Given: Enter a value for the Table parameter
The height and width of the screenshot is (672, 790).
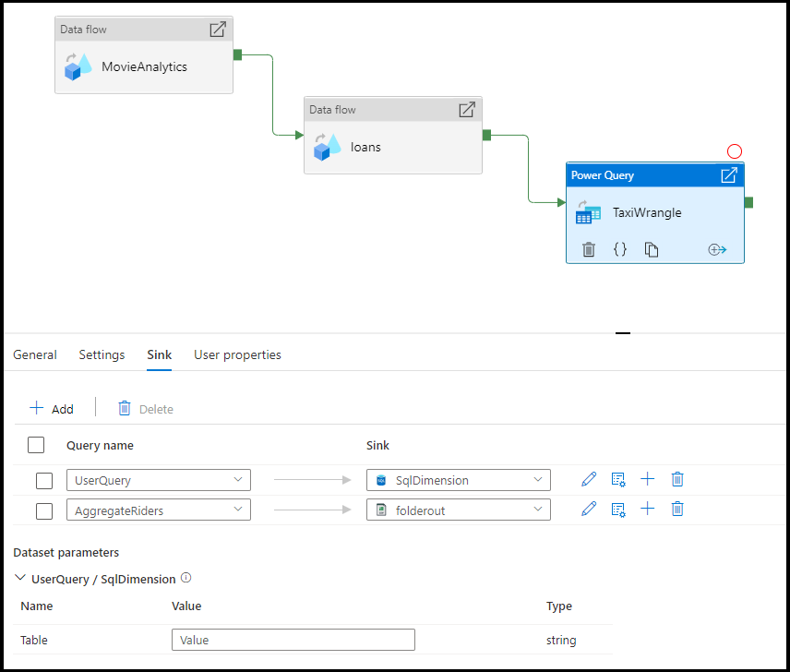Looking at the screenshot, I should (x=293, y=639).
